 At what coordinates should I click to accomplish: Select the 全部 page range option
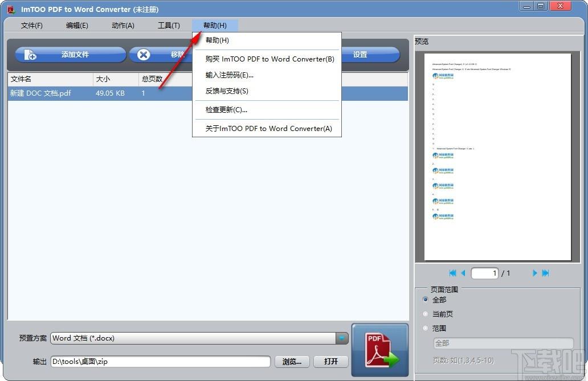425,300
